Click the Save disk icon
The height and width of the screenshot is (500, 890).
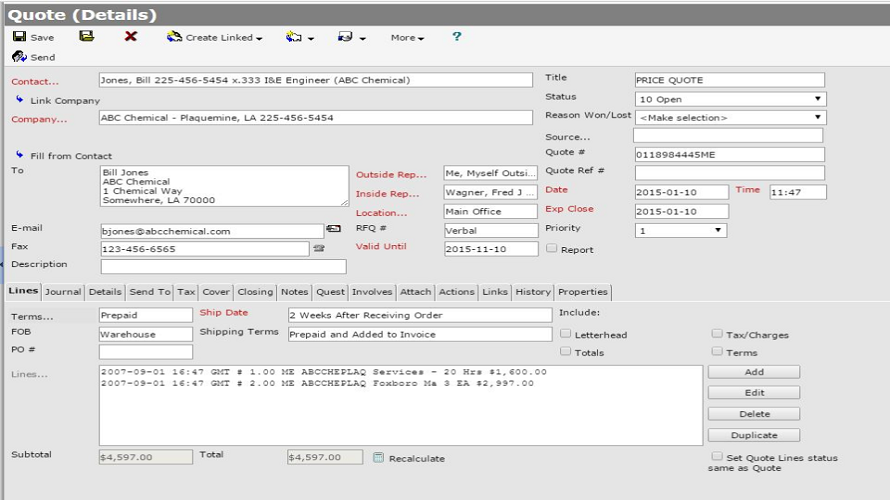pos(19,37)
